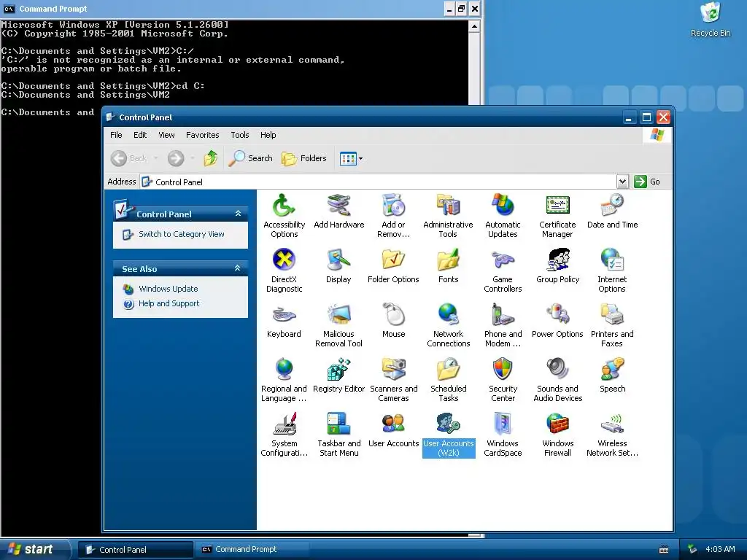Click the Go button

click(x=648, y=182)
